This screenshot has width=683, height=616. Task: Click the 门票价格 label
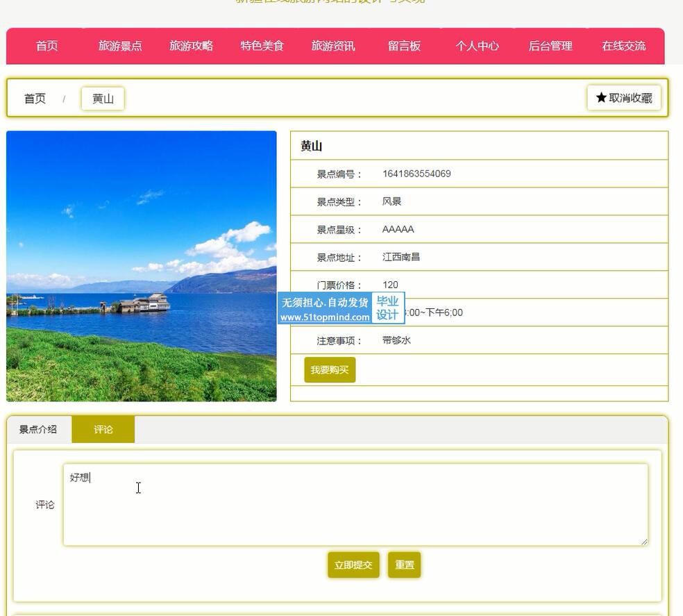pos(339,285)
